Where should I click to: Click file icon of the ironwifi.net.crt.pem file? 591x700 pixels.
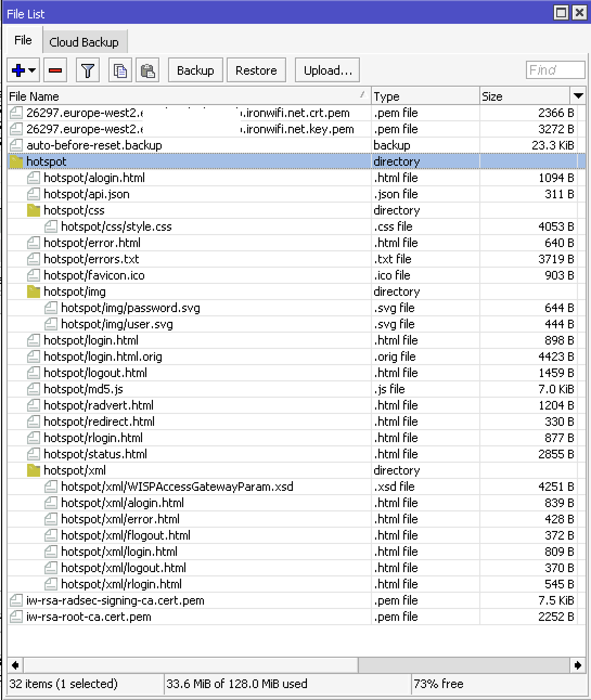[x=16, y=113]
